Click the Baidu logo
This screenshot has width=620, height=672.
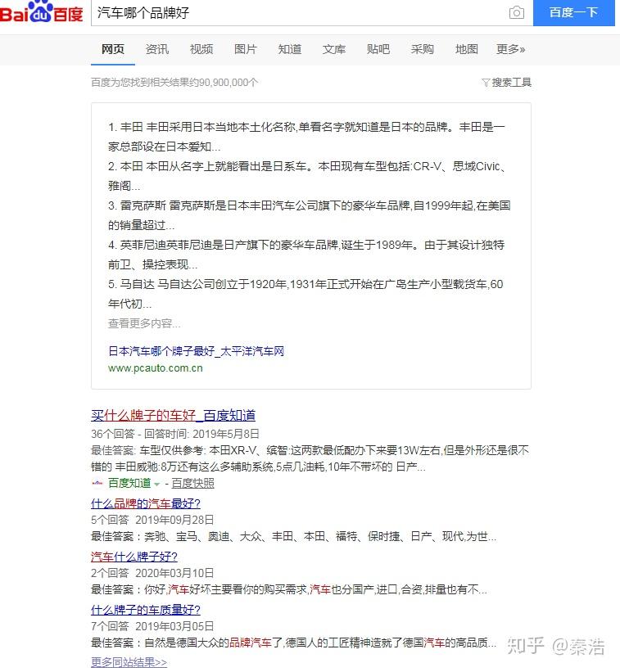pos(42,12)
